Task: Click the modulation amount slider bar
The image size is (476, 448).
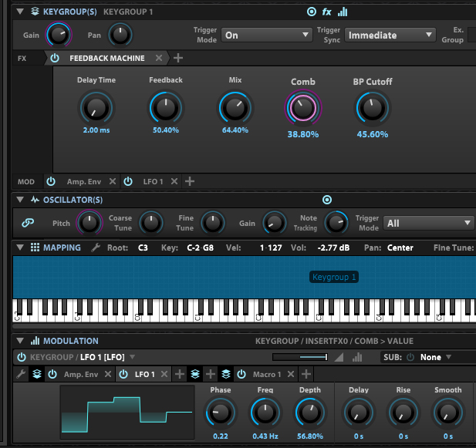Action: click(x=300, y=357)
